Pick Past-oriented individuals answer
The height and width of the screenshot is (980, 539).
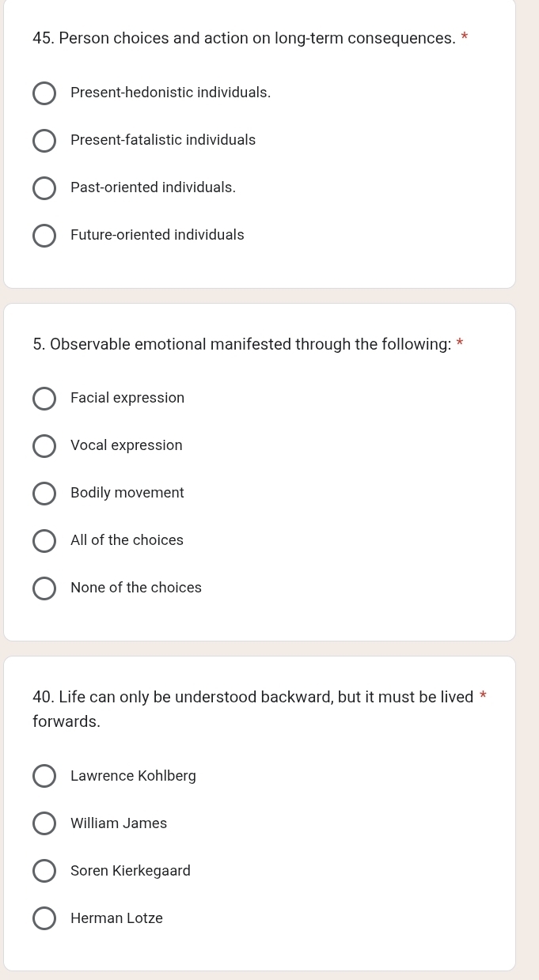point(44,188)
